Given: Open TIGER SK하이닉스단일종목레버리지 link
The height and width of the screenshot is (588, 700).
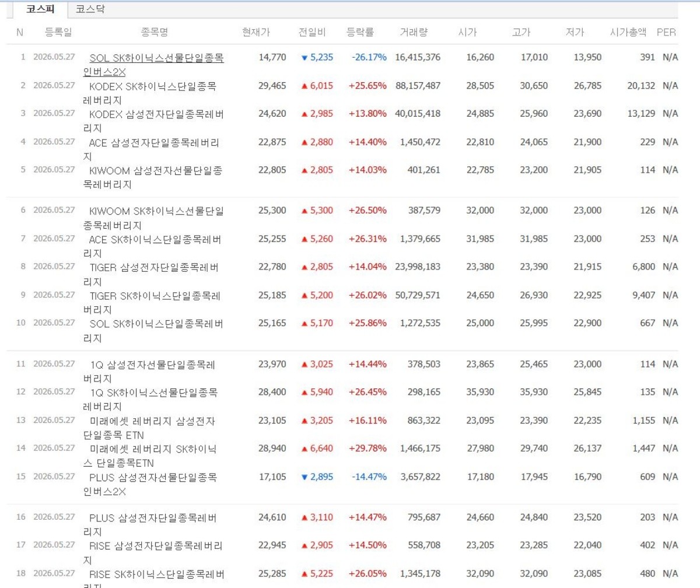Looking at the screenshot, I should [152, 302].
